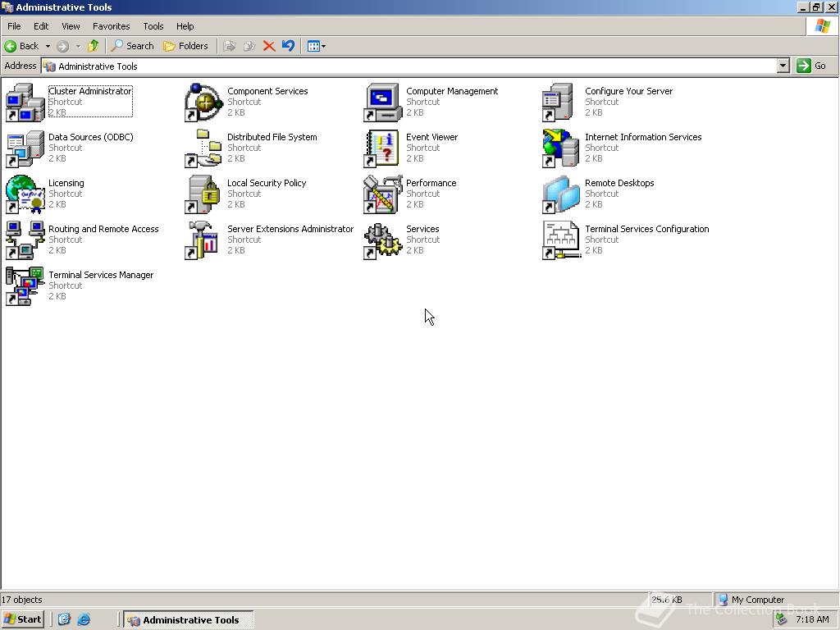Click the Search toolbar button
Screen dimensions: 840x630
(132, 46)
